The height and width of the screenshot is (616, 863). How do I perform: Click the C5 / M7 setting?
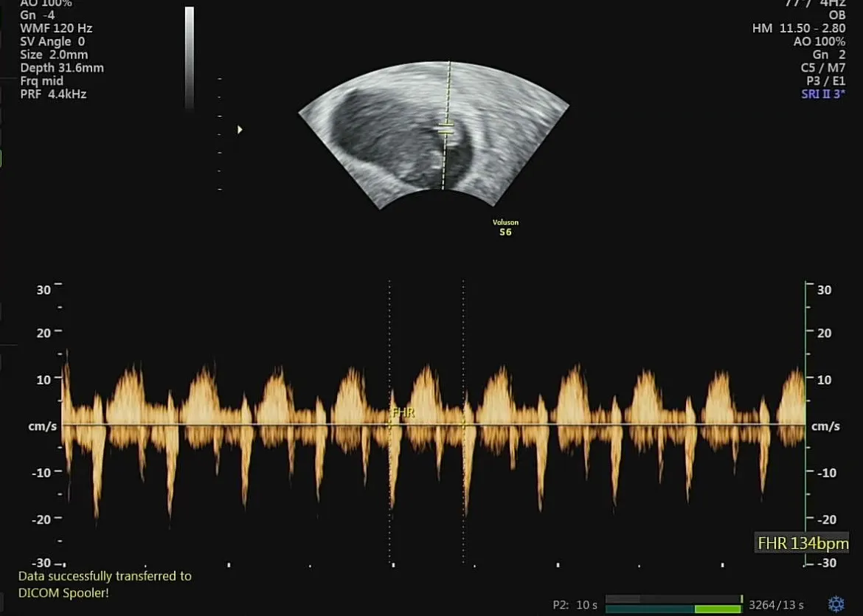(823, 68)
